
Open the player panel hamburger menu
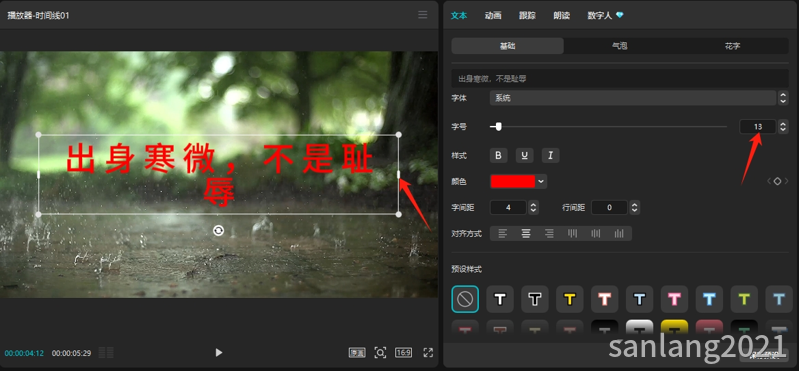pos(422,15)
